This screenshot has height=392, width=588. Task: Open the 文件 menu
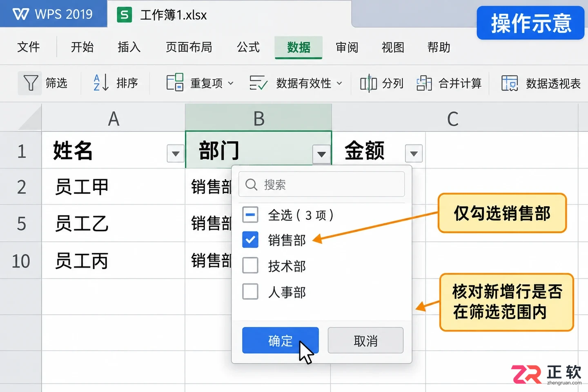click(x=29, y=47)
